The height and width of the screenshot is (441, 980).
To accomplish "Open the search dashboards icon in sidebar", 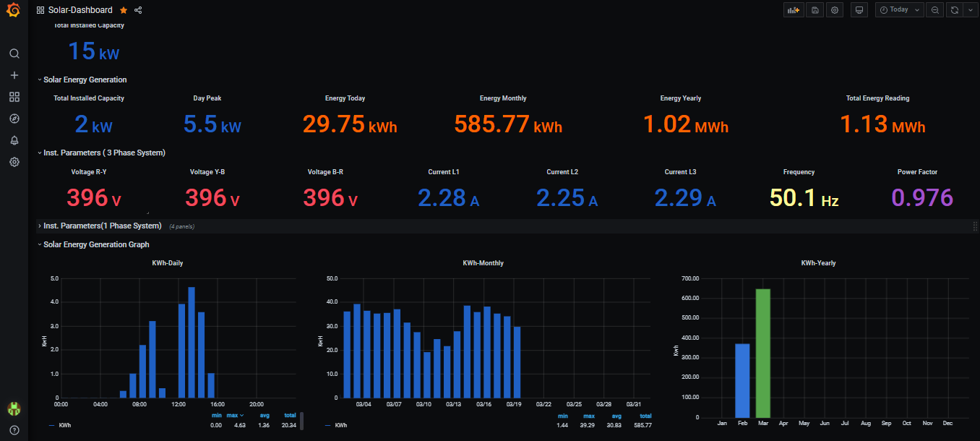I will (x=14, y=53).
